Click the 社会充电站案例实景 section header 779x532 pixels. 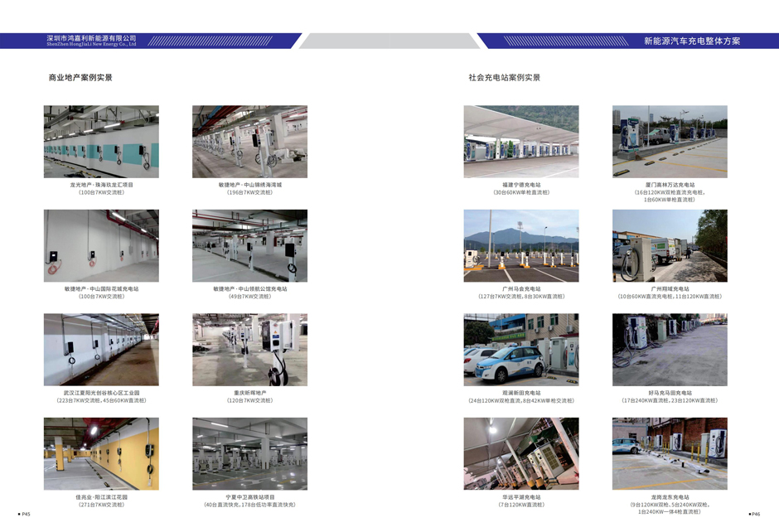[503, 79]
